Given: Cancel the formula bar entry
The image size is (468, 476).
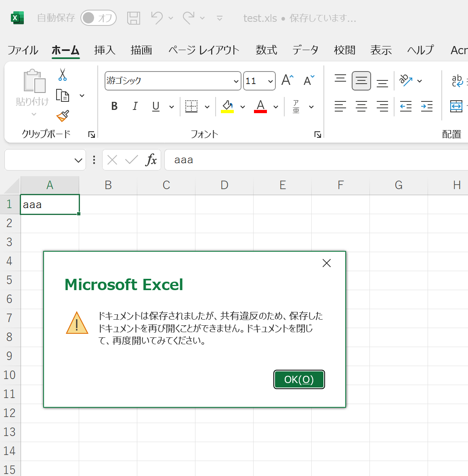Looking at the screenshot, I should 112,160.
